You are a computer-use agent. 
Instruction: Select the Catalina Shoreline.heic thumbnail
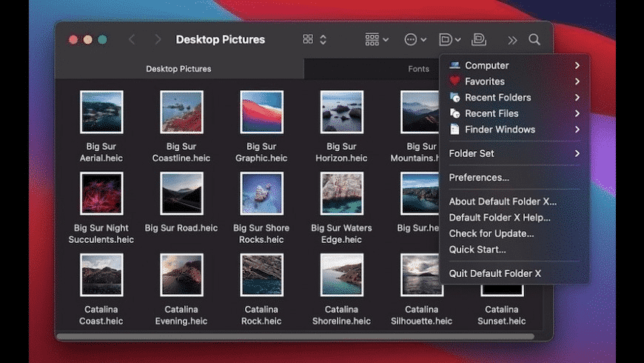click(x=342, y=275)
